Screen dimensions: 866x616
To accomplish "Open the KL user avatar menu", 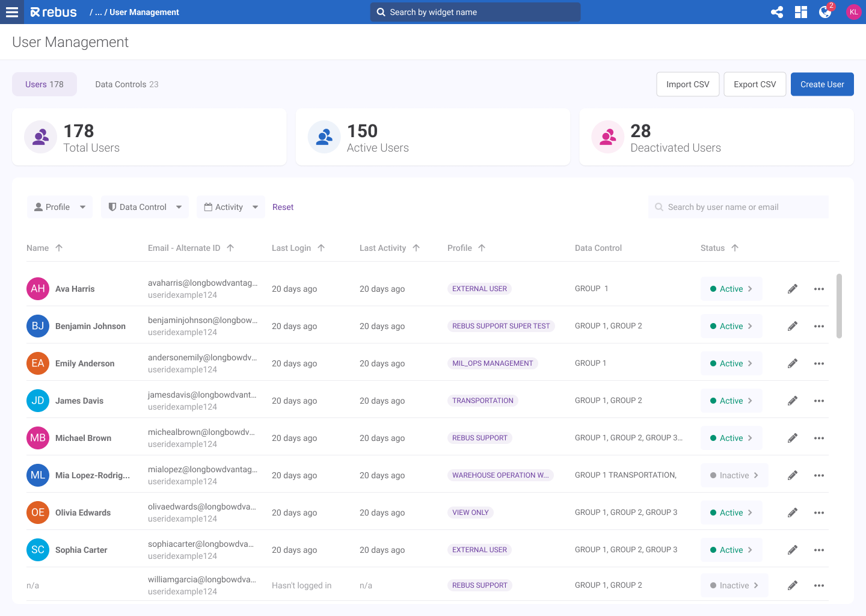I will coord(853,12).
